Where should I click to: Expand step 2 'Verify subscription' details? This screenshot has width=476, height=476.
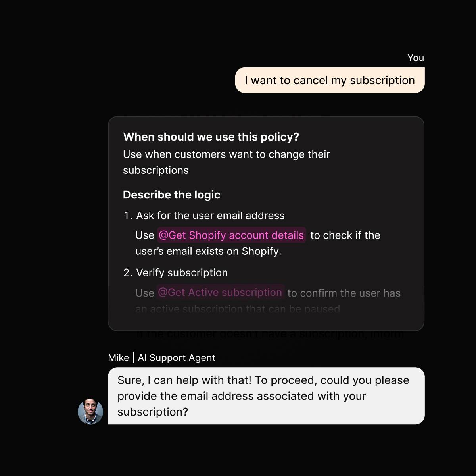tap(182, 273)
